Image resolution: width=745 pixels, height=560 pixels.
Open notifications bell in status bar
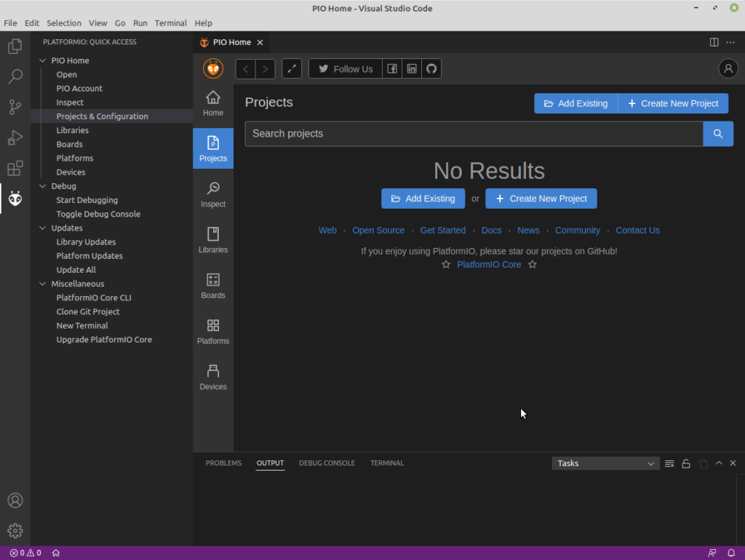click(x=731, y=553)
